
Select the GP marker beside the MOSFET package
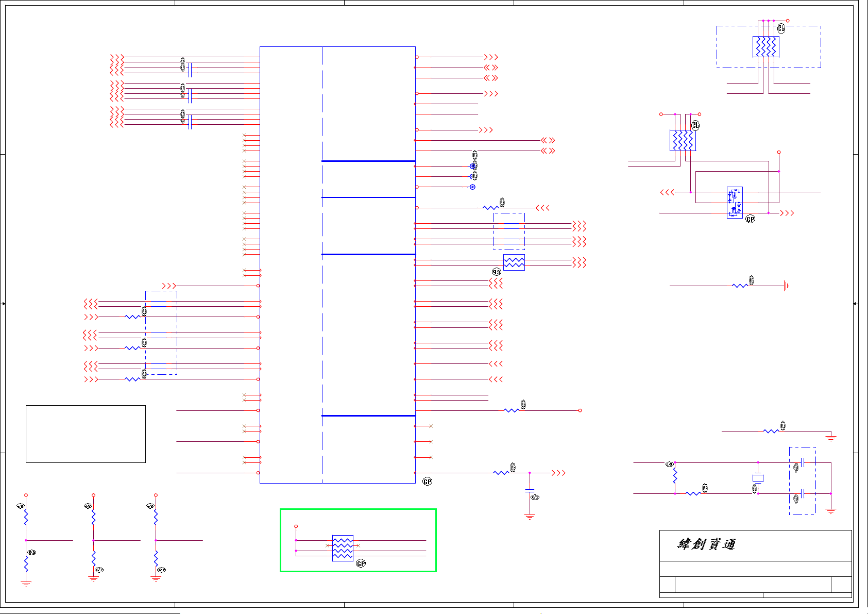(x=751, y=219)
